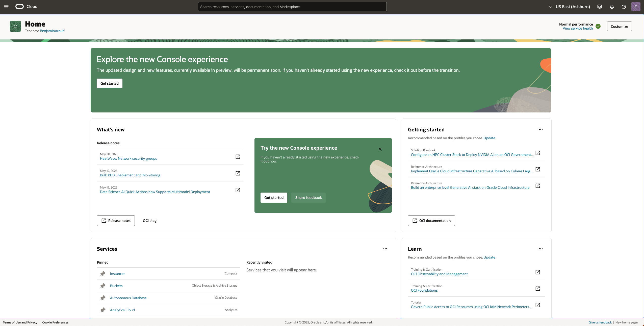Viewport: 644px width, 326px height.
Task: Open the Cloud Shell developer tools icon
Action: click(x=600, y=7)
